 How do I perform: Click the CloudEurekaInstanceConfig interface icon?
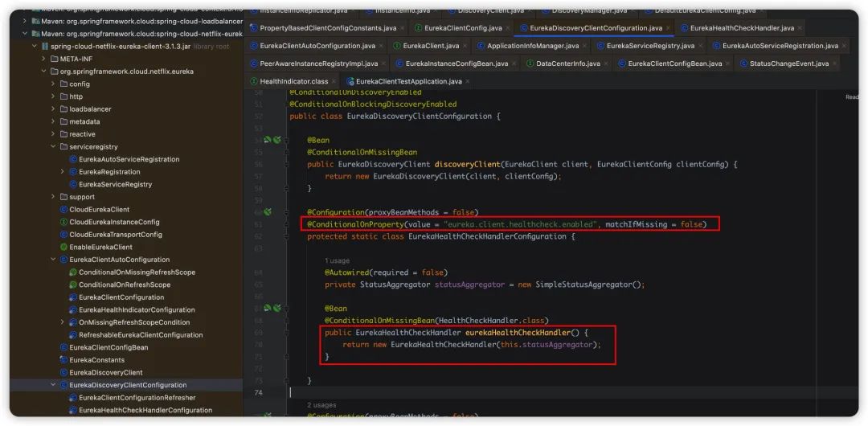pyautogui.click(x=63, y=222)
